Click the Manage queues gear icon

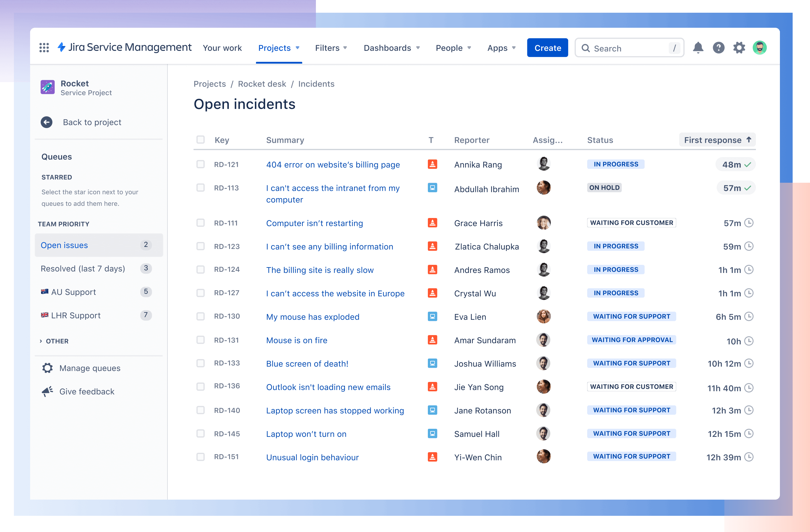point(47,367)
